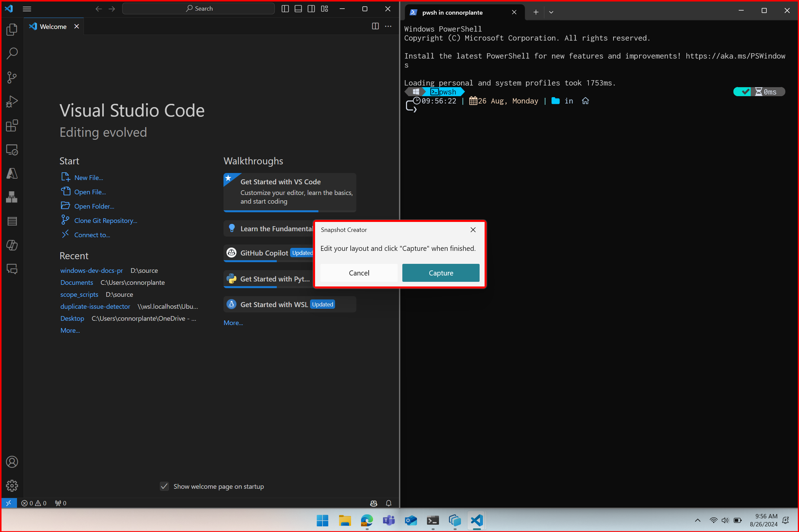Click the Cancel button in dialog
The image size is (799, 532).
(x=359, y=272)
